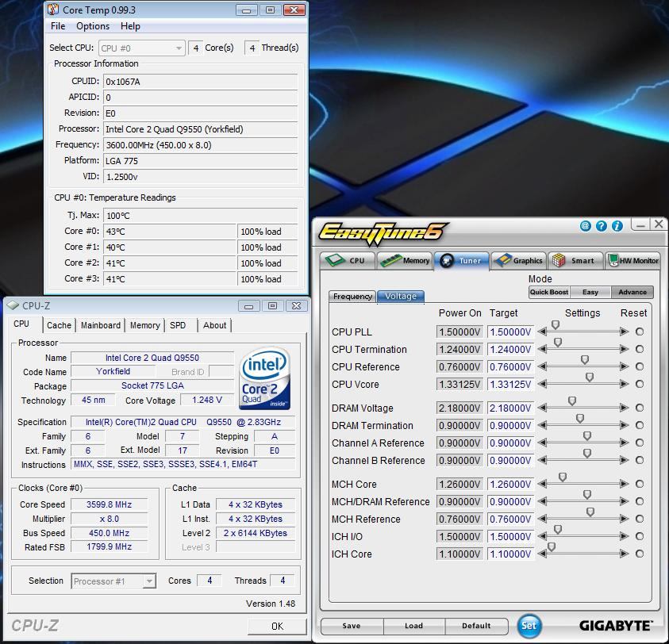Screen dimensions: 669x644
Task: Reset CPU Reference voltage radio button
Action: pyautogui.click(x=640, y=366)
